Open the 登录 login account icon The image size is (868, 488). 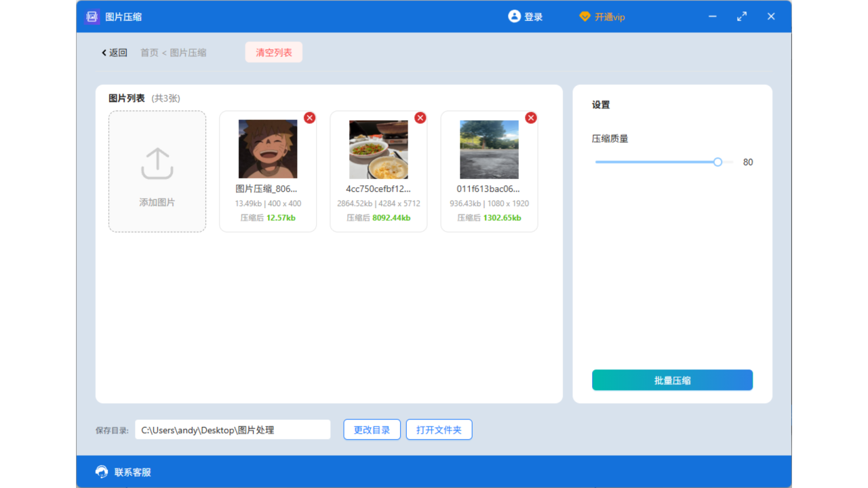click(x=514, y=16)
